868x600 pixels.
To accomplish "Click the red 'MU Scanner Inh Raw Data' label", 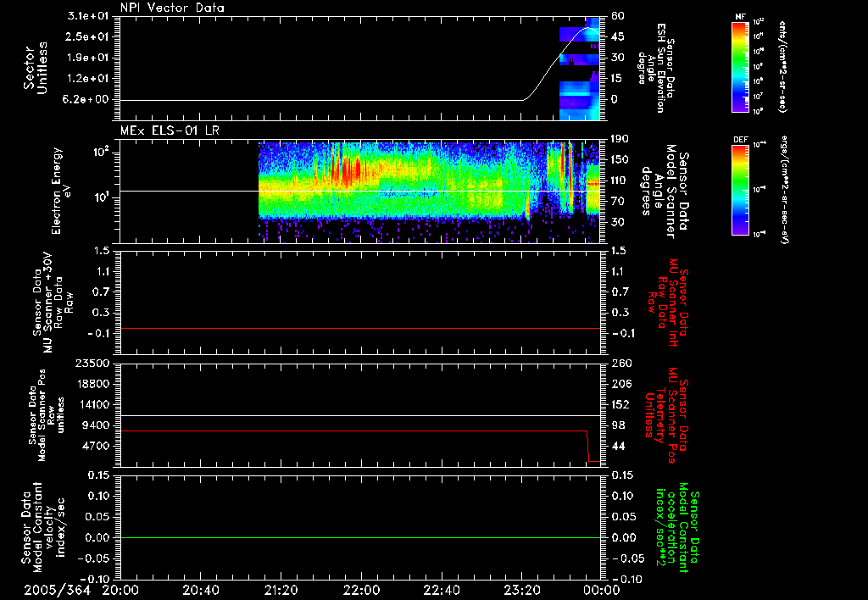I will tap(668, 303).
